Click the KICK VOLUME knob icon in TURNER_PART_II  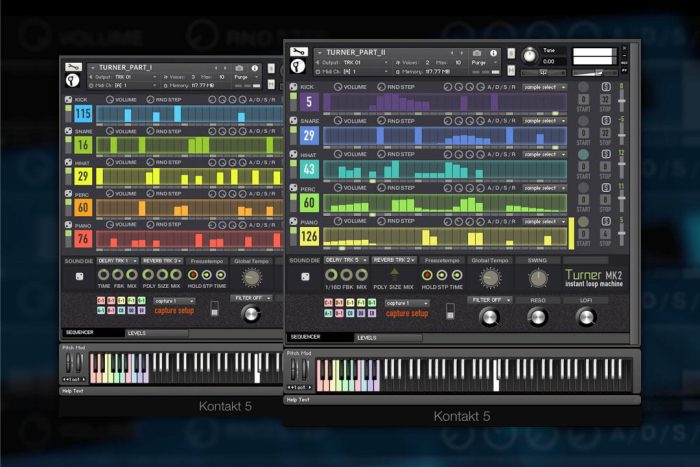(x=338, y=87)
